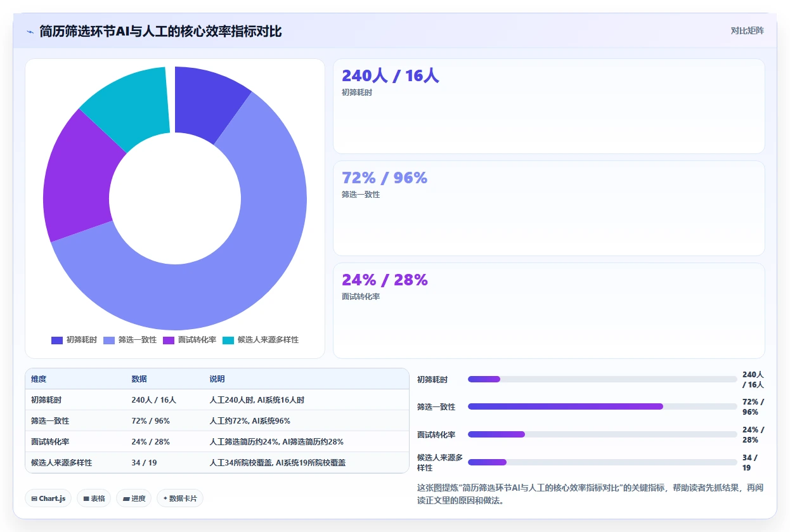Click the 72% / 96% progress value
This screenshot has width=790, height=532.
[753, 406]
